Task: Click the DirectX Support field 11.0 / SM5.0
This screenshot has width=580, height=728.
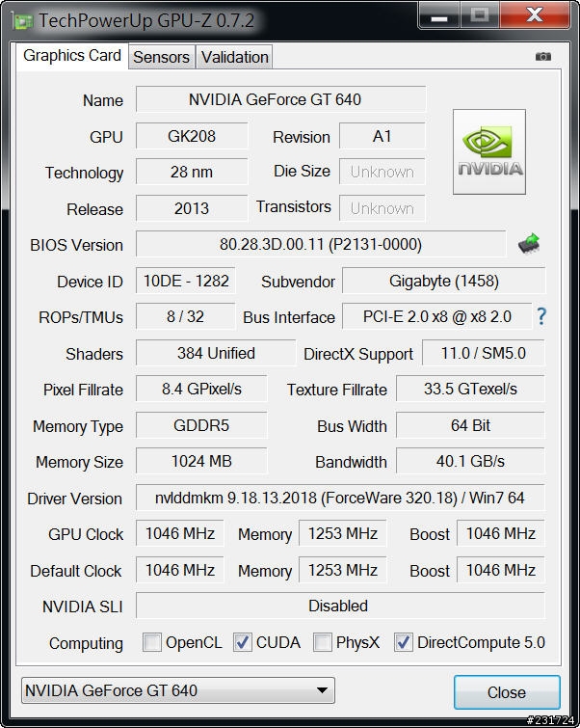Action: pyautogui.click(x=484, y=353)
